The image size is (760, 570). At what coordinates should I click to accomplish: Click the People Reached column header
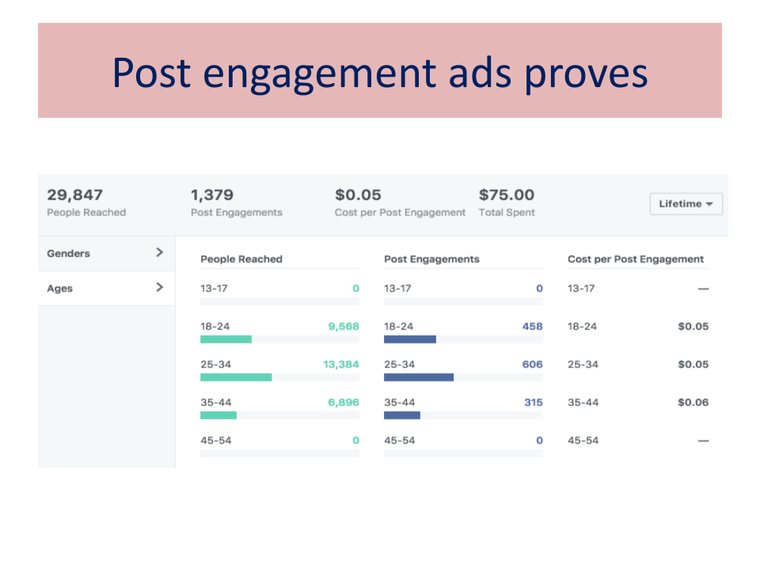click(x=241, y=259)
